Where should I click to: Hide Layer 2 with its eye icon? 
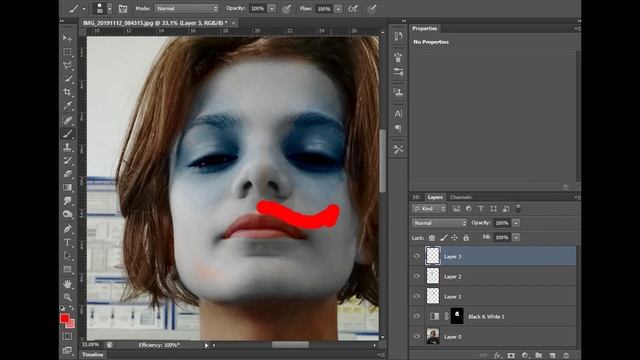pos(416,276)
